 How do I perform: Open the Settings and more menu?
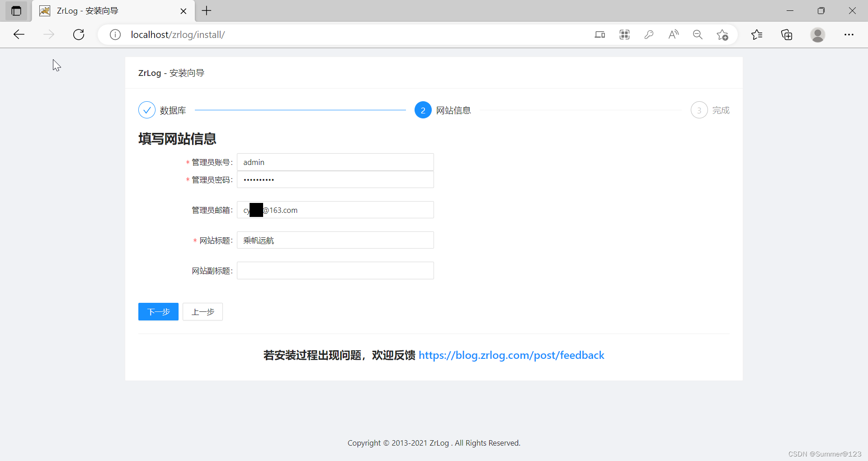pyautogui.click(x=849, y=34)
